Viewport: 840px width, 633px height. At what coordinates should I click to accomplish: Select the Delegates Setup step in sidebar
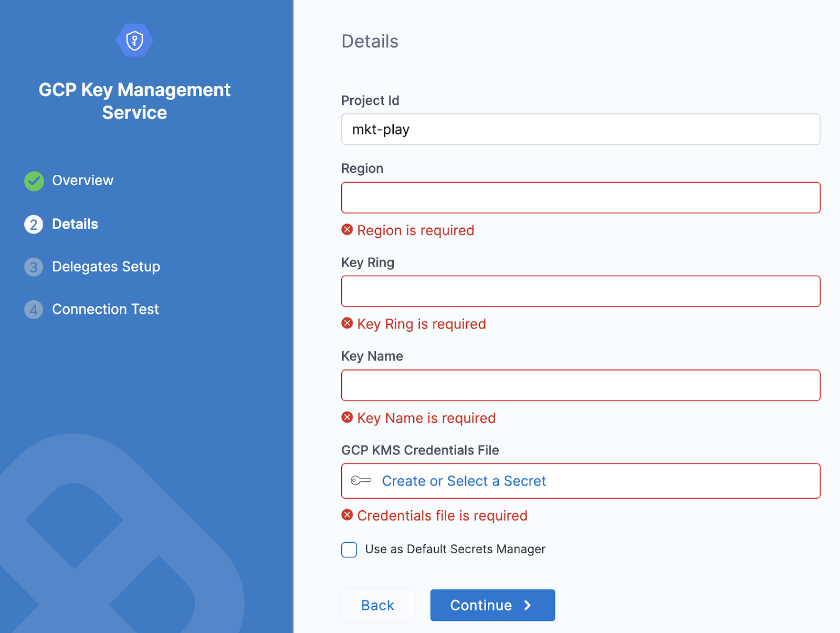[x=106, y=267]
